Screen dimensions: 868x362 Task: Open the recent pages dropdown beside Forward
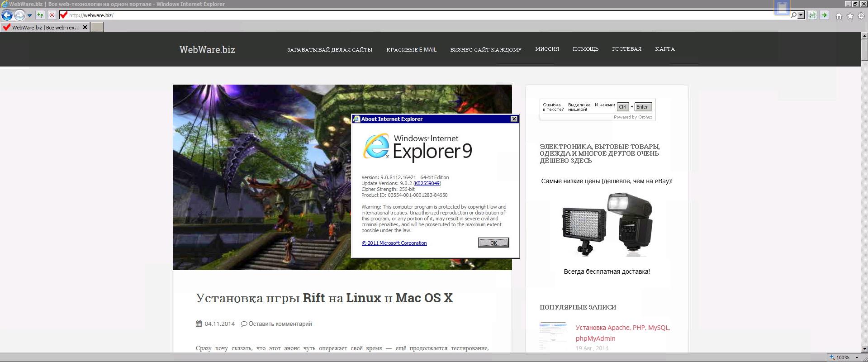[x=29, y=15]
